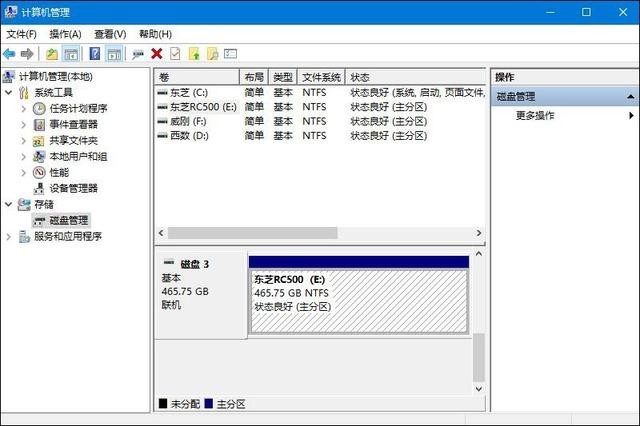The height and width of the screenshot is (426, 640).
Task: Select the 东芝RC500 (E:) partition block
Action: [x=359, y=302]
